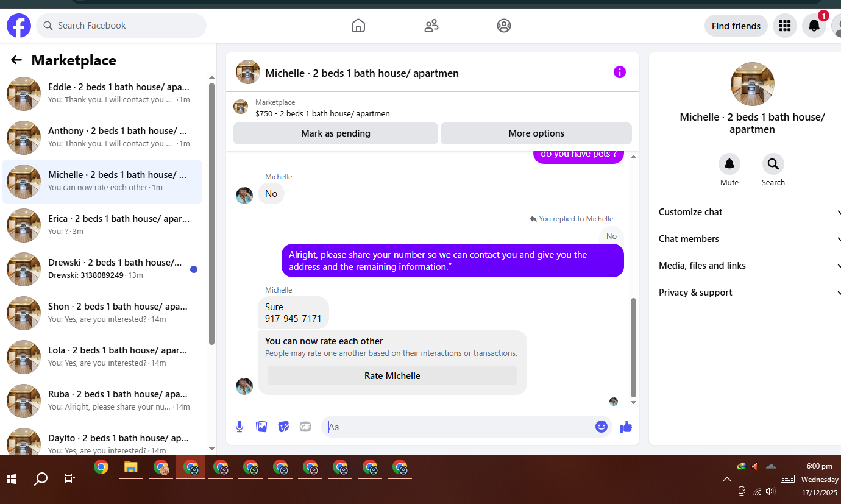Send a thumbs-up like
This screenshot has height=504, width=841.
click(x=626, y=427)
